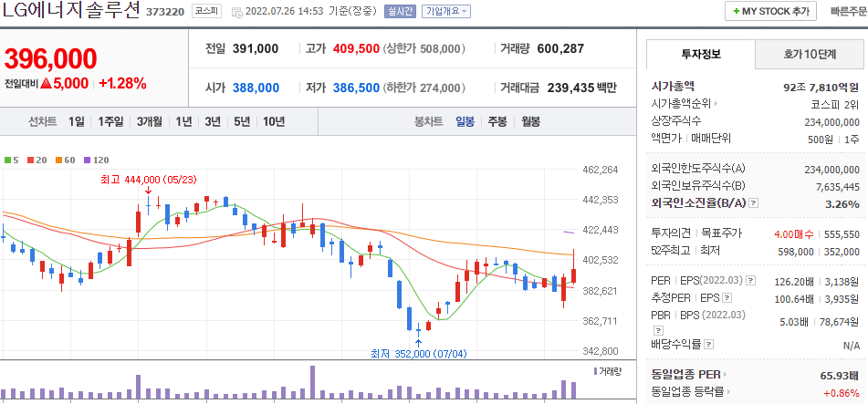Click the 저가 value 386,500
The height and width of the screenshot is (404, 868).
click(x=356, y=88)
